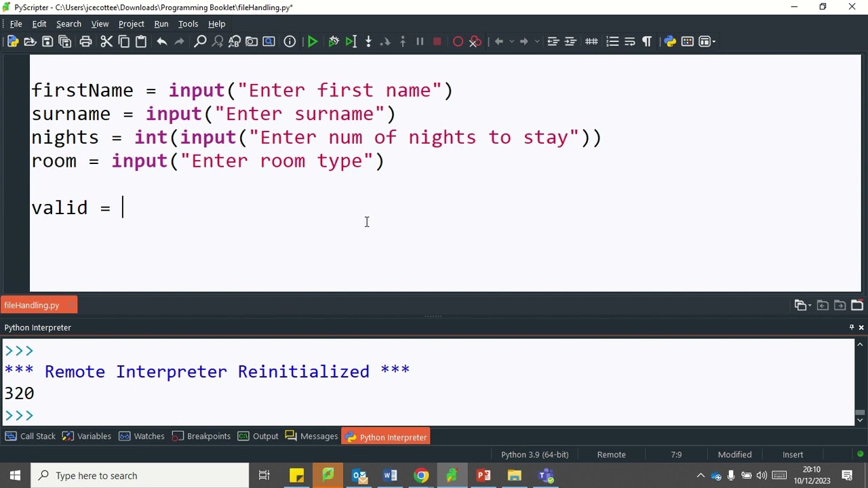Undo the last edit
Viewport: 868px width, 488px height.
162,41
